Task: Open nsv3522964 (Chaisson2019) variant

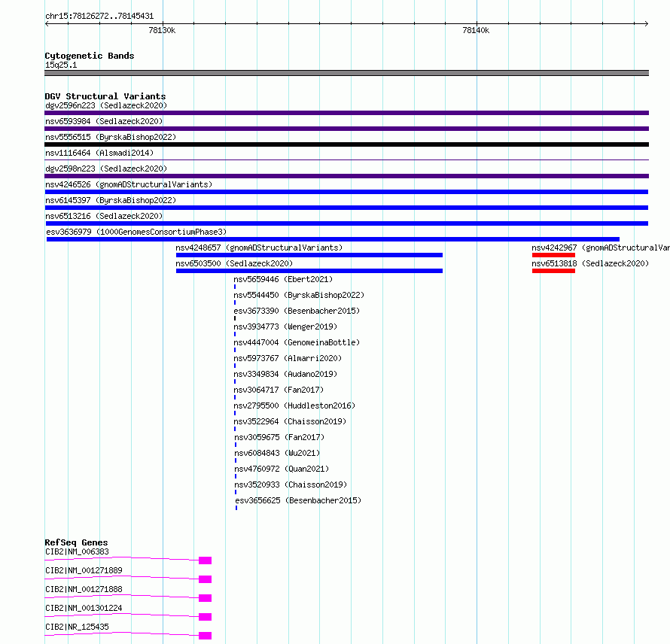Action: tap(290, 421)
